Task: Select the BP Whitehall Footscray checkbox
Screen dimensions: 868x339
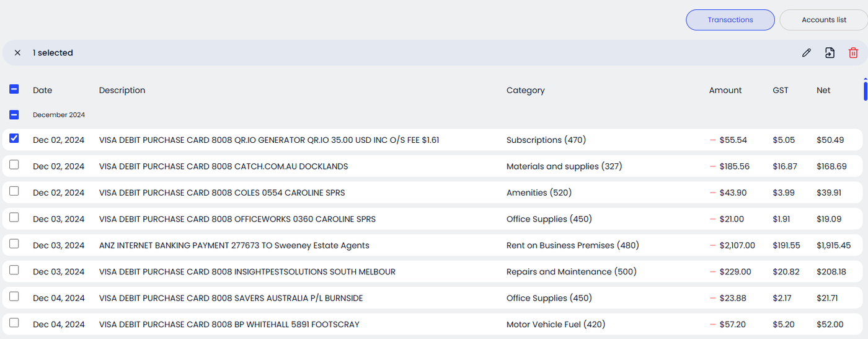Action: point(14,323)
